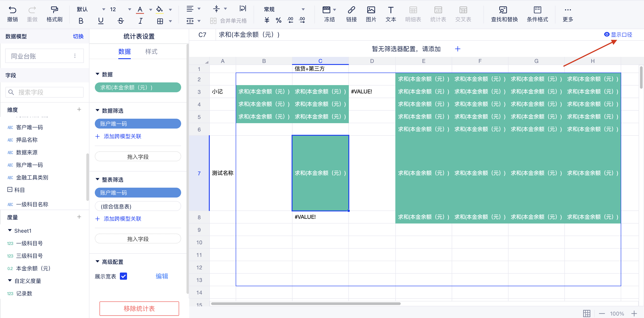644x318 pixels.
Task: Apply strikethrough formatting
Action: 121,21
